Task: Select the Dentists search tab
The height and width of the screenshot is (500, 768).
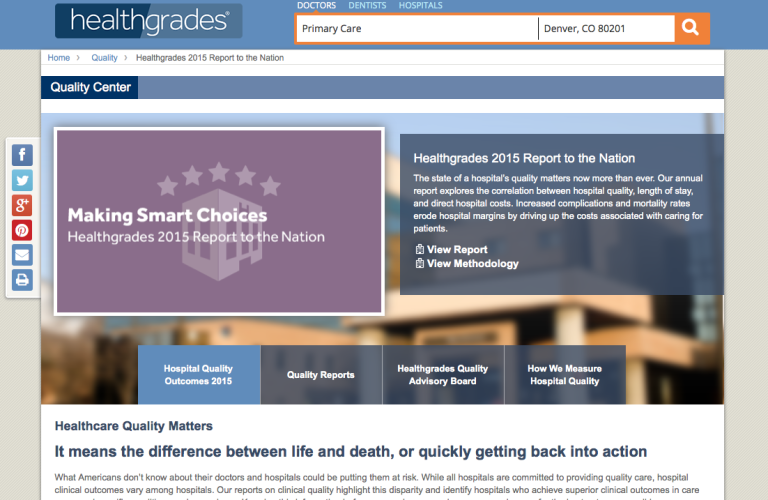Action: click(367, 5)
